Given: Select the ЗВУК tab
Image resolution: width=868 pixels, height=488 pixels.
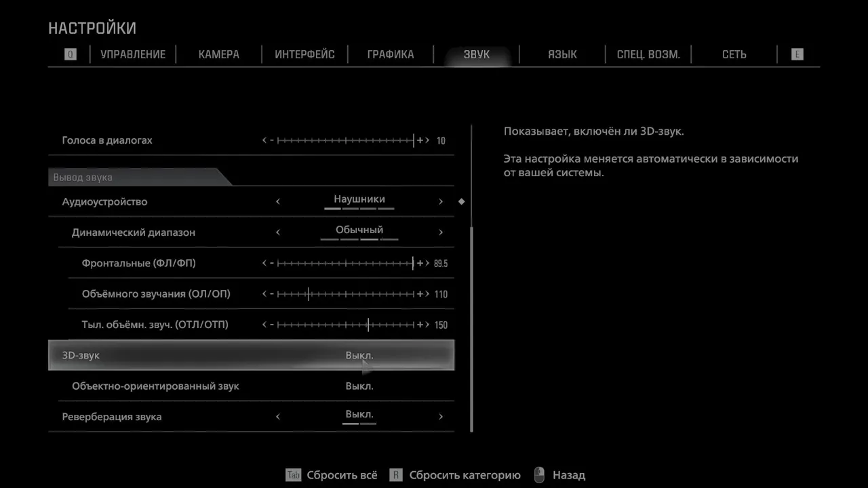Looking at the screenshot, I should point(476,54).
